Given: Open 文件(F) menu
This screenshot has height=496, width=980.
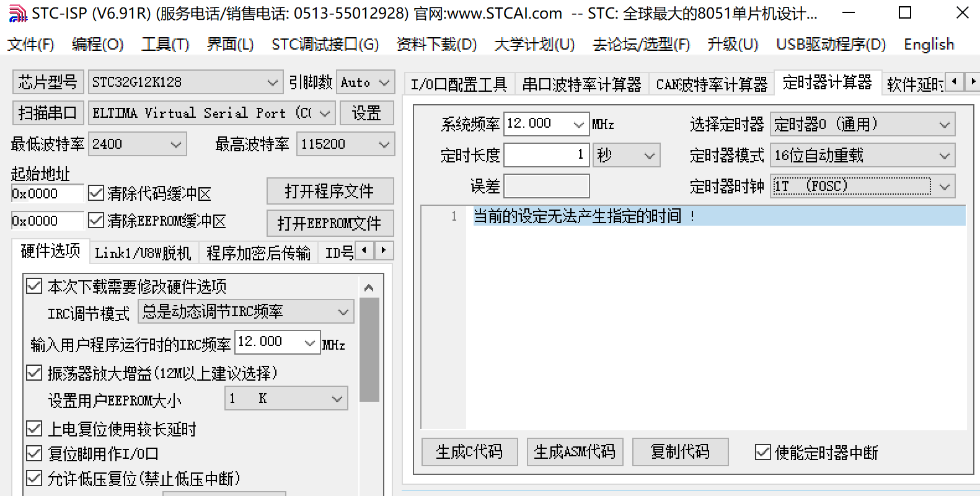Looking at the screenshot, I should (x=30, y=44).
